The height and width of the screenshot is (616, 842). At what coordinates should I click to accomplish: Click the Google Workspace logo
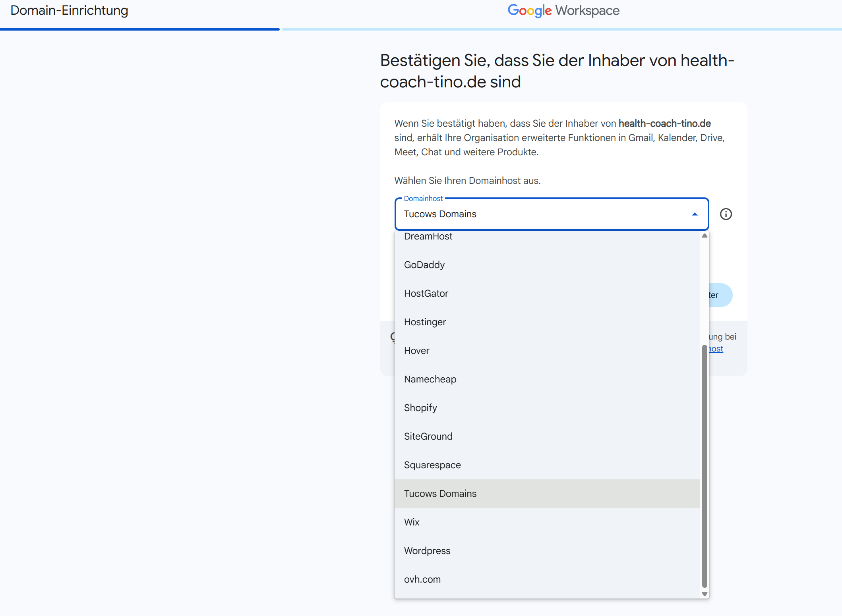563,10
